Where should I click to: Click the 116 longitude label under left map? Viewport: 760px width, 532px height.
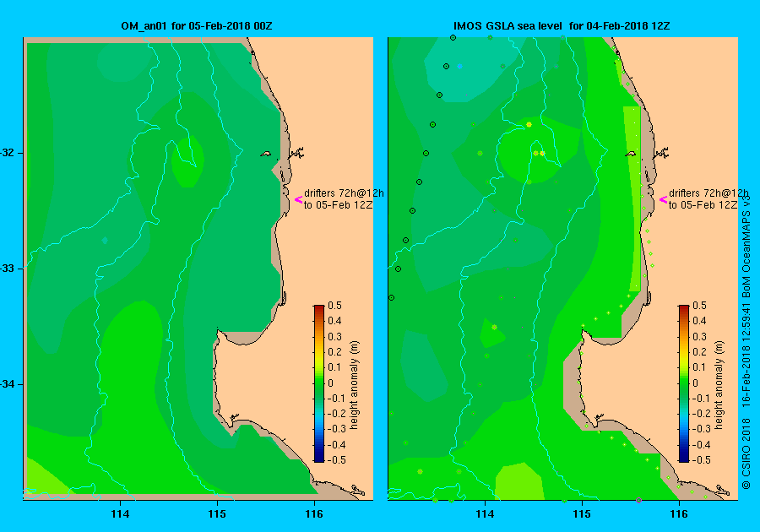314,514
